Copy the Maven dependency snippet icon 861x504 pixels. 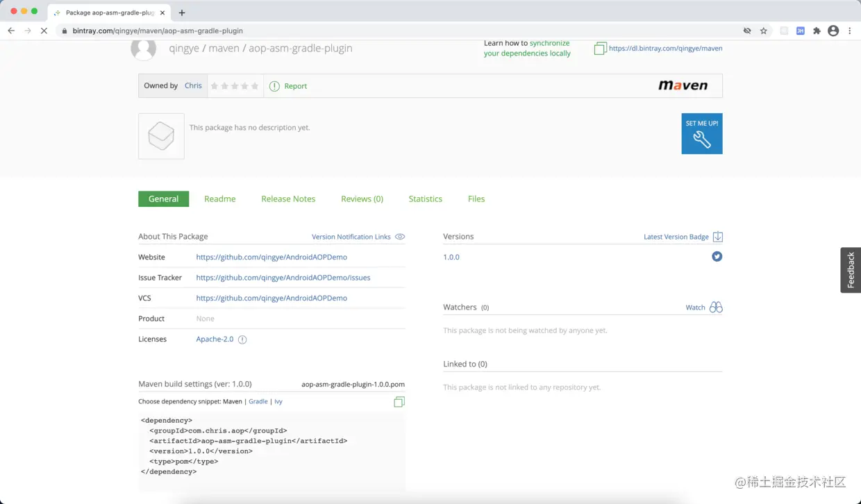point(399,402)
